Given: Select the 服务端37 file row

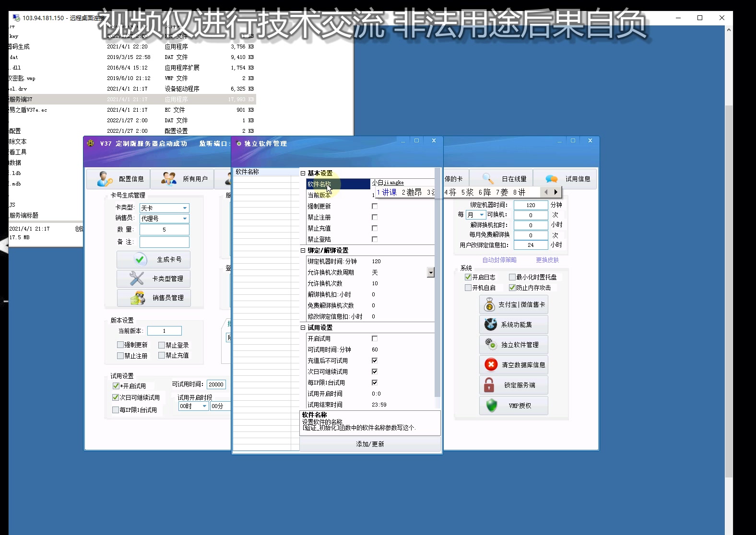Looking at the screenshot, I should [x=132, y=99].
